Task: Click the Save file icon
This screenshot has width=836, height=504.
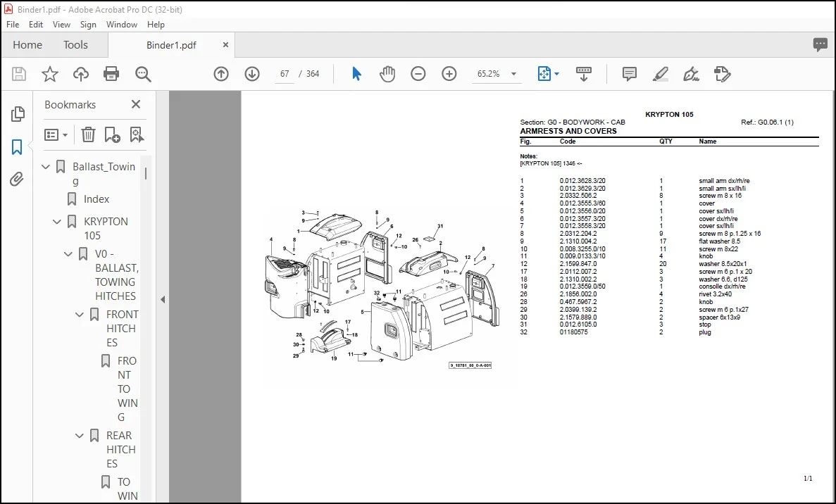Action: tap(18, 74)
